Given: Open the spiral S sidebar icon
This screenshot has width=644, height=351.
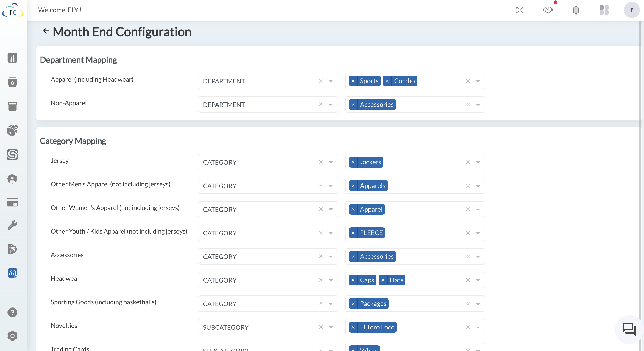Looking at the screenshot, I should (12, 154).
